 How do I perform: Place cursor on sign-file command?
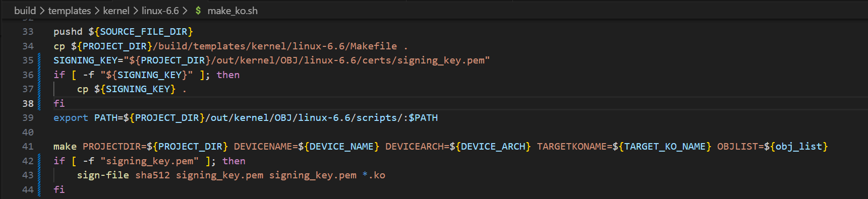point(103,175)
